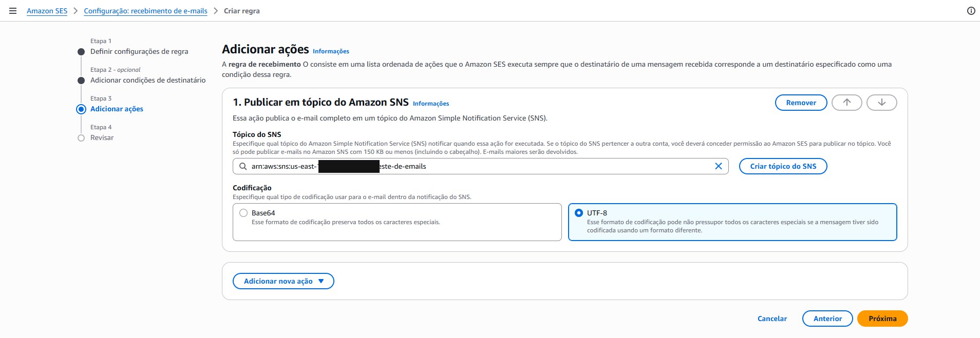Viewport: 980px width, 338px height.
Task: Click the Codificação label
Action: (252, 188)
